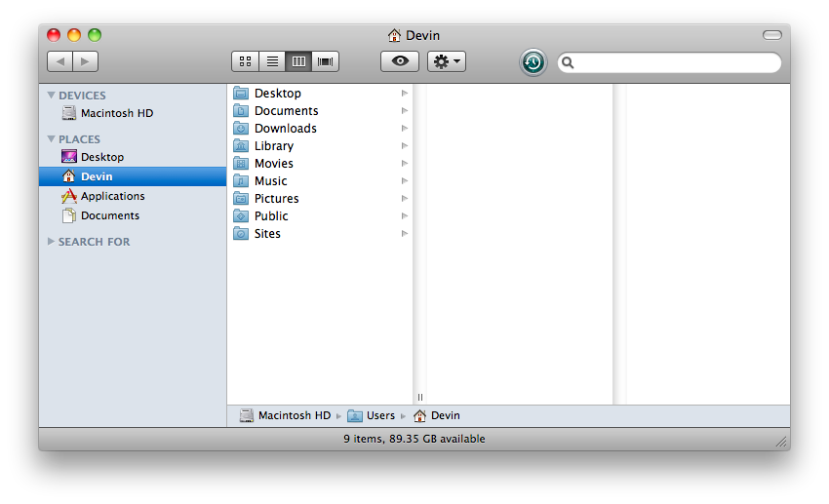
Task: Expand Downloads using its column arrow
Action: [405, 128]
